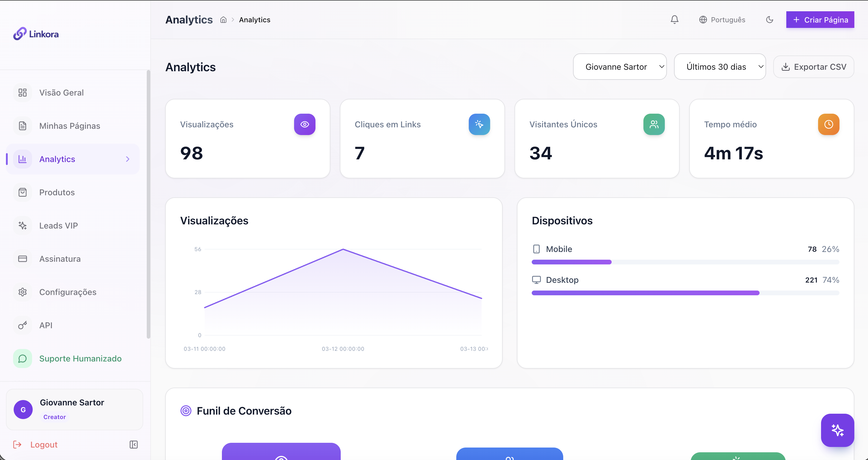868x460 pixels.
Task: Select Analytics in the sidebar
Action: (x=73, y=159)
